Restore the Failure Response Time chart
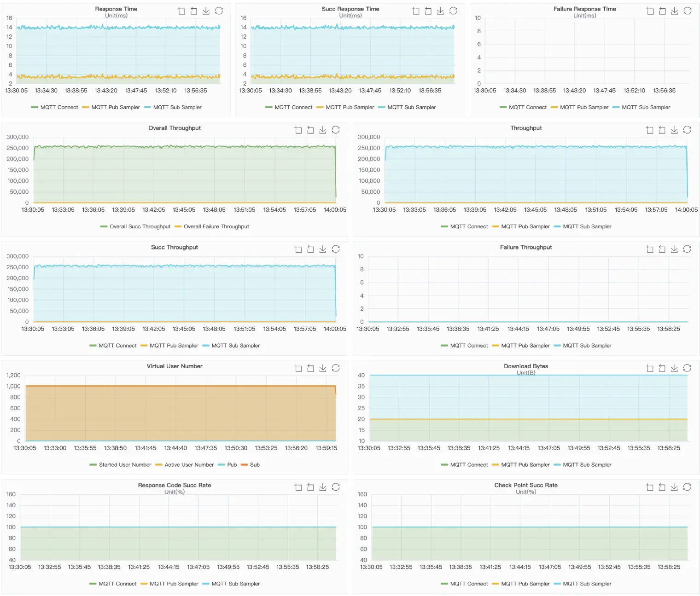The height and width of the screenshot is (596, 700). (688, 11)
